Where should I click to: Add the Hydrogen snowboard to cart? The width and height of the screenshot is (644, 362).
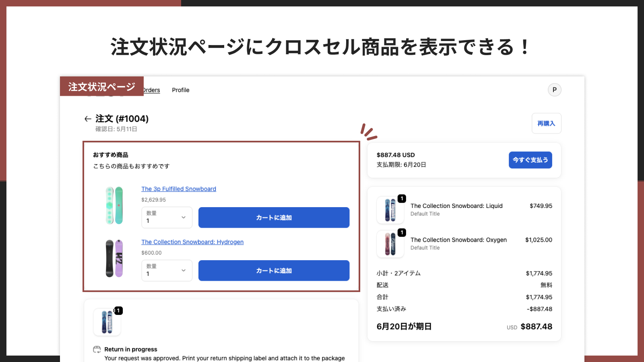click(x=274, y=271)
